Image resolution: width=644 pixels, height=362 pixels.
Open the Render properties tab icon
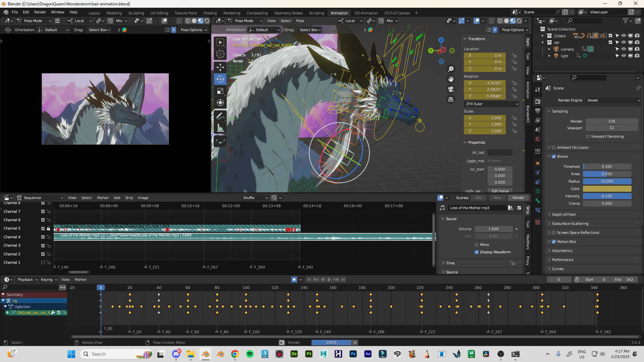538,101
